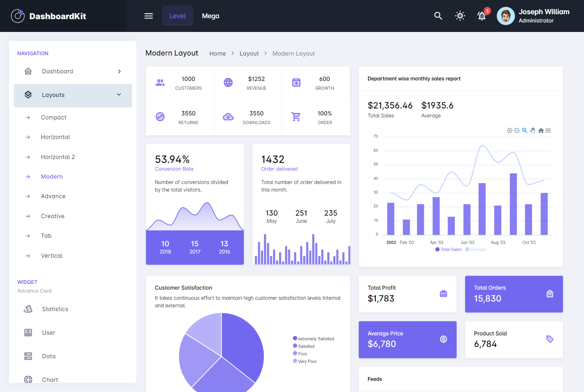Go to Home breadcrumb link

point(217,54)
